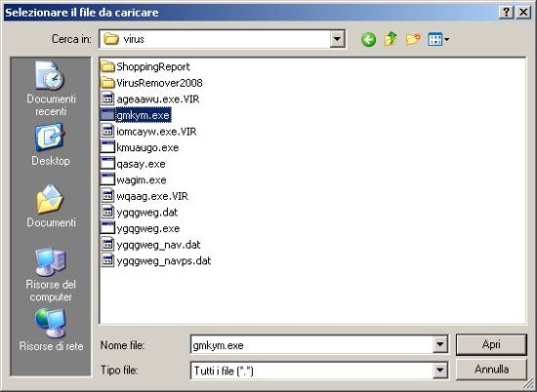Expand the Cerca in folder dropdown

(x=338, y=39)
